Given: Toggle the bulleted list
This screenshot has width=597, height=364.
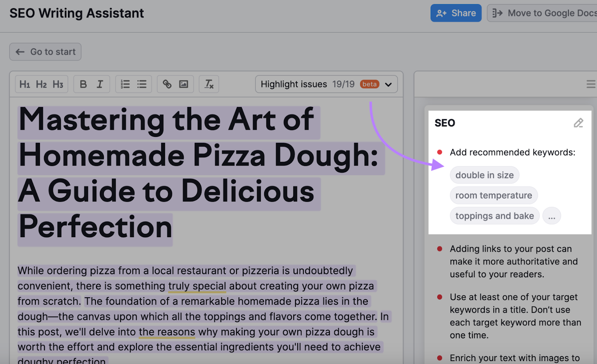Looking at the screenshot, I should click(141, 84).
